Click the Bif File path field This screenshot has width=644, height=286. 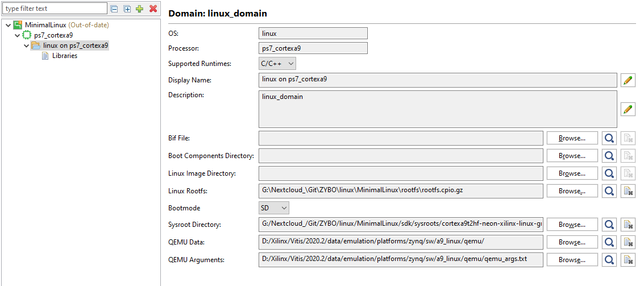pos(401,139)
